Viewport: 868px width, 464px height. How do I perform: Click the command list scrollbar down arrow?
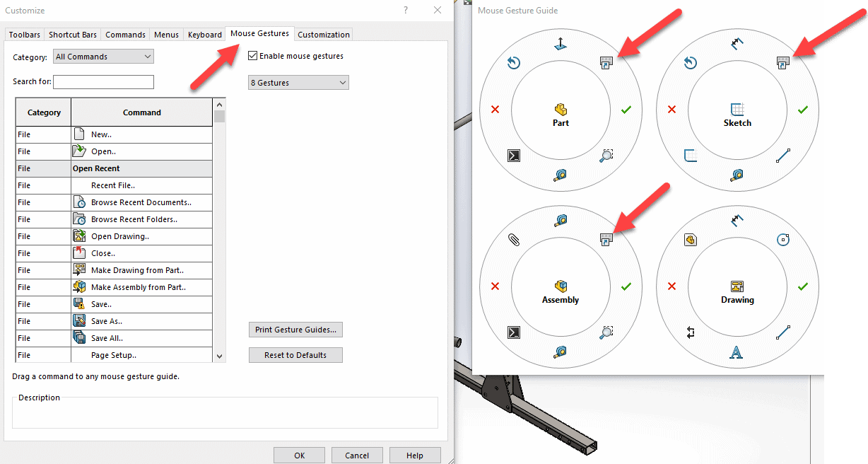(x=220, y=356)
